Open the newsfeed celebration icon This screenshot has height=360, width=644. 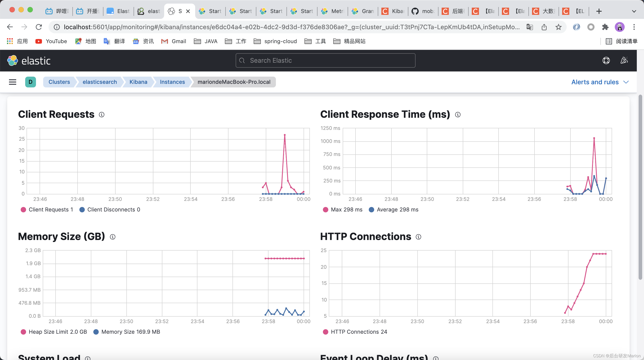[624, 60]
